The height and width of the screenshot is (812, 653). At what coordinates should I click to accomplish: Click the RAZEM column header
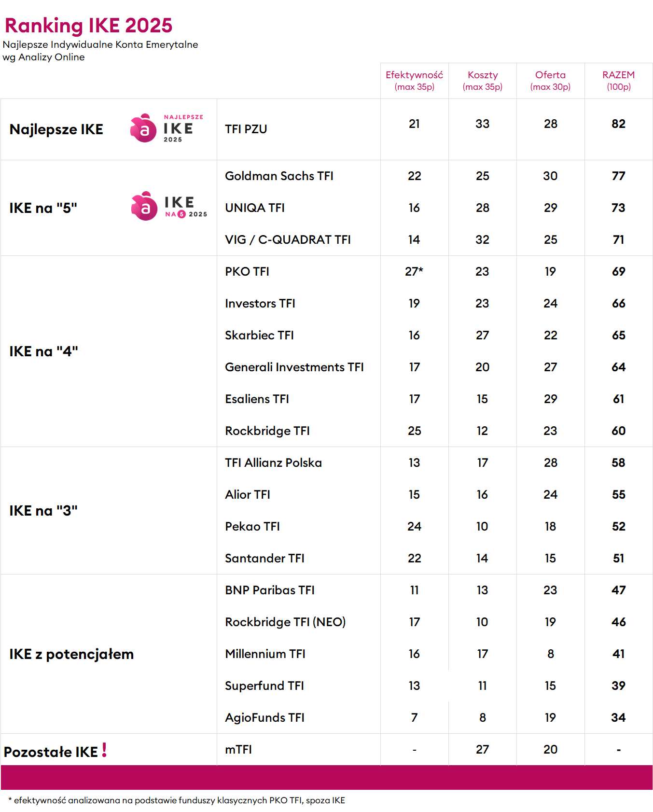click(x=618, y=81)
